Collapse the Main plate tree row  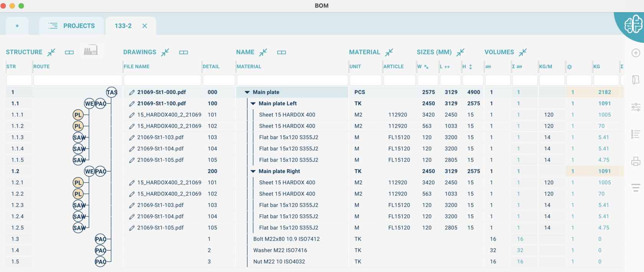247,92
